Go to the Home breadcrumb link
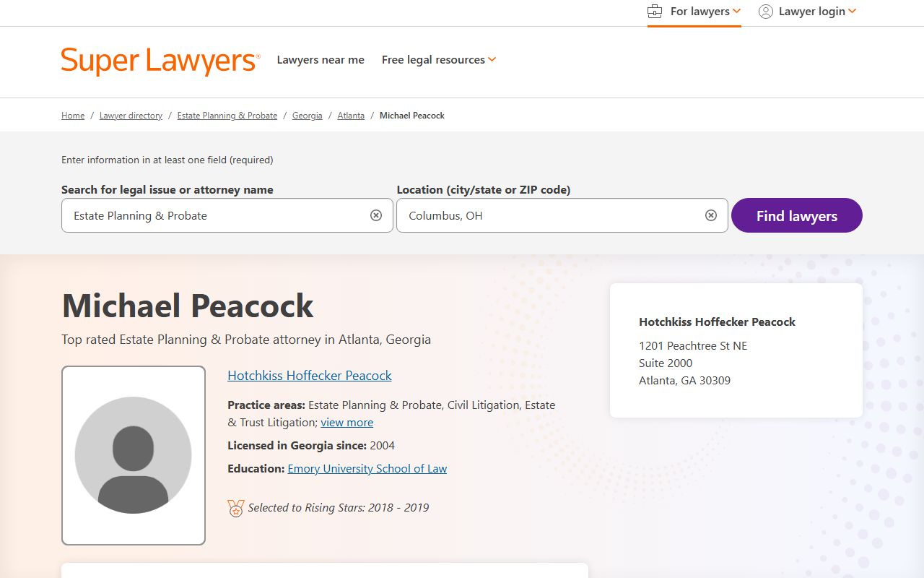This screenshot has height=578, width=924. pos(73,116)
